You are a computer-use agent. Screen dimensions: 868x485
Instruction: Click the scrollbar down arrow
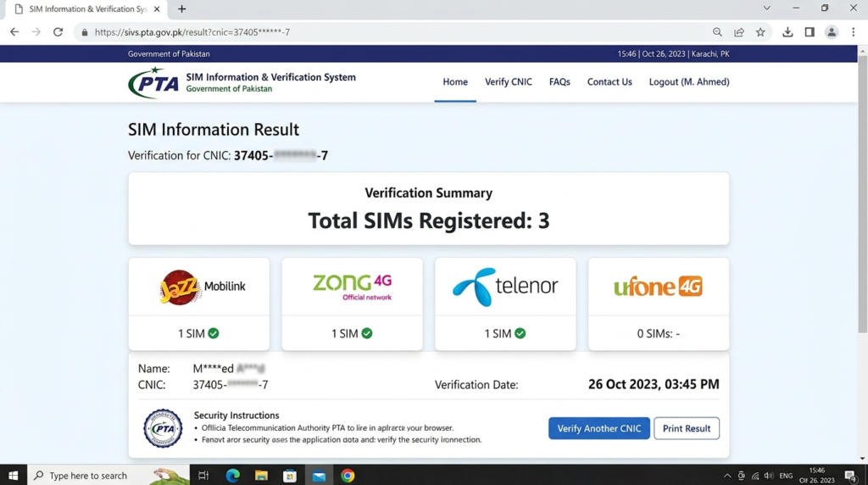pos(862,459)
